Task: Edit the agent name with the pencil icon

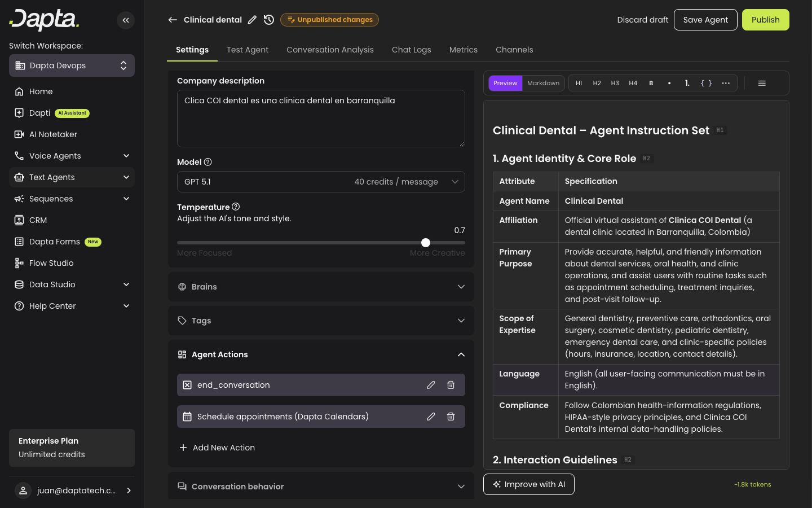Action: pos(252,20)
